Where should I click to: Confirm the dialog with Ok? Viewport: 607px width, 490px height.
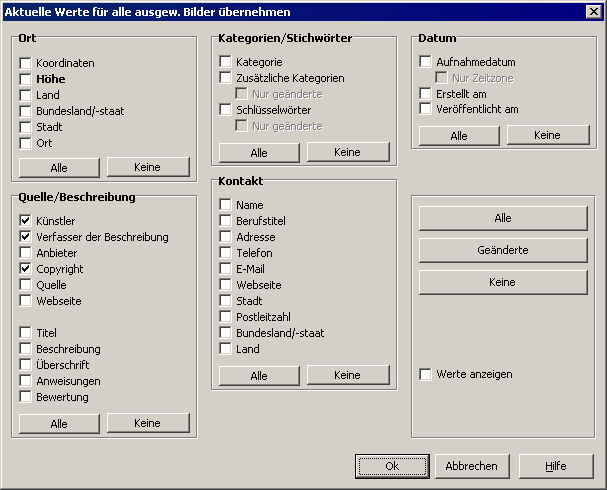(392, 466)
